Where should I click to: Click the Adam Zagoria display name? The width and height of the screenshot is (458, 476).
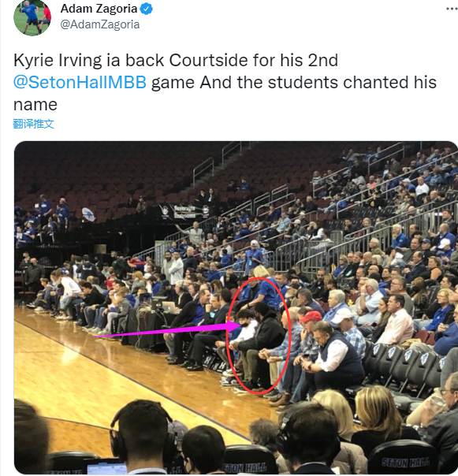99,9
